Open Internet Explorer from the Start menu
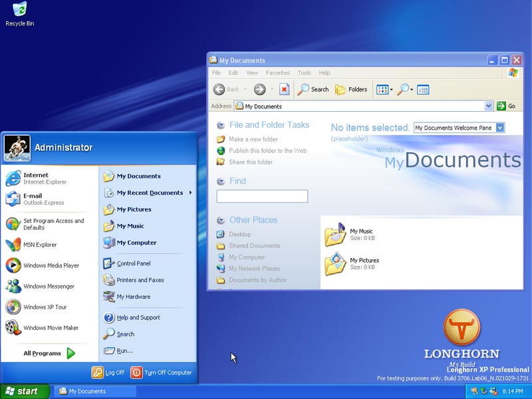Screen dimensions: 532x399 [40, 178]
